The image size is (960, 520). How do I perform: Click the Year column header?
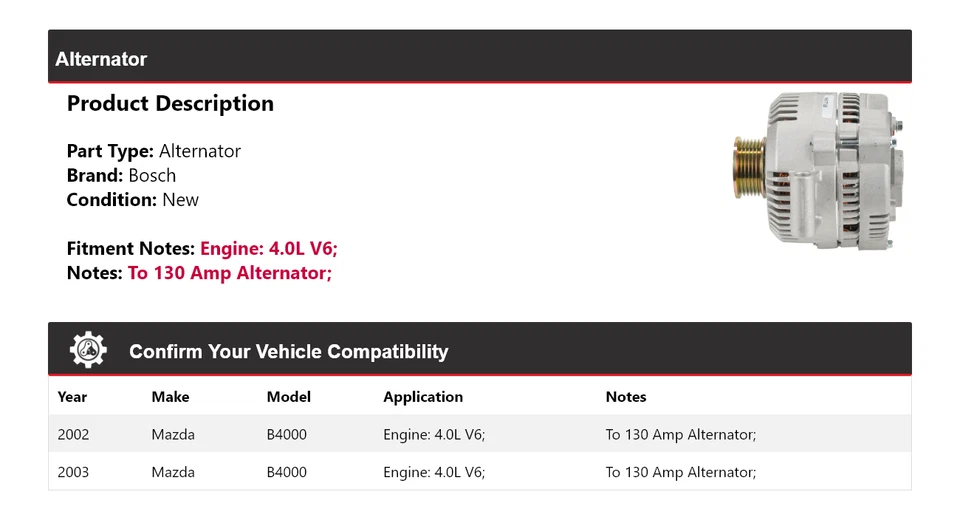click(x=72, y=397)
